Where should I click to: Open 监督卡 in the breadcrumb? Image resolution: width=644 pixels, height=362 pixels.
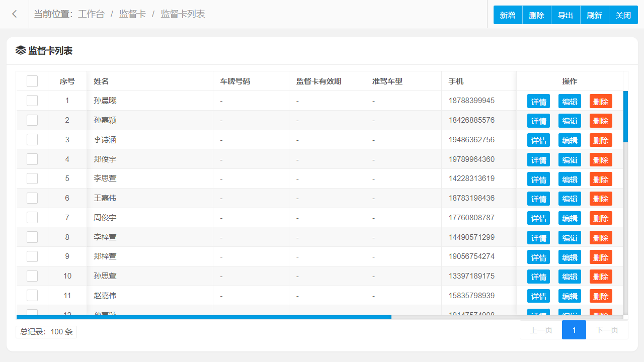(x=132, y=14)
